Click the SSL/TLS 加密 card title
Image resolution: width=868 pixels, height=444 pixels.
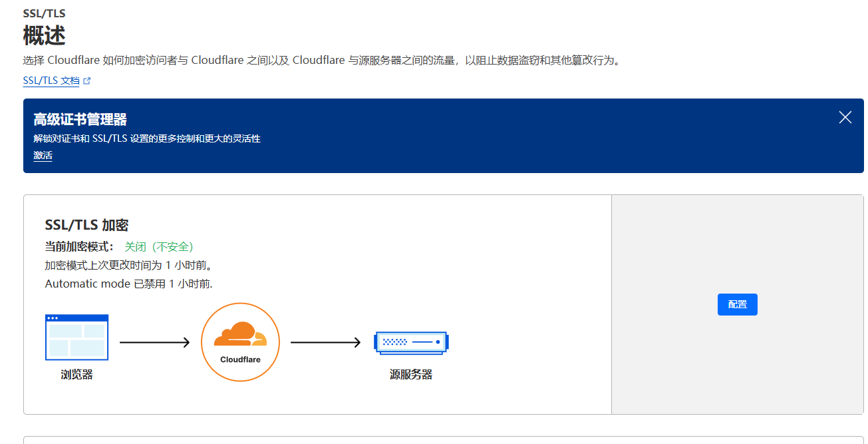pos(86,225)
